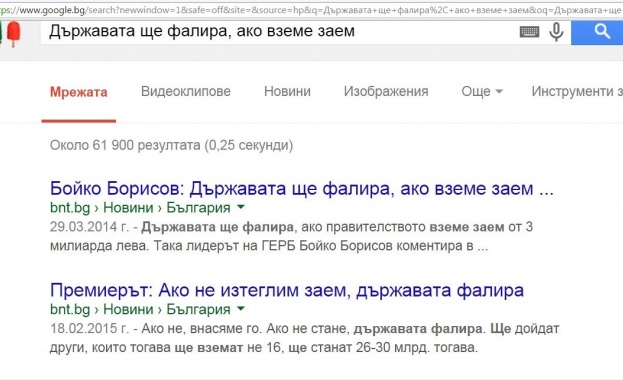Open the Инструменти search tools
The image size is (623, 380).
pyautogui.click(x=577, y=91)
